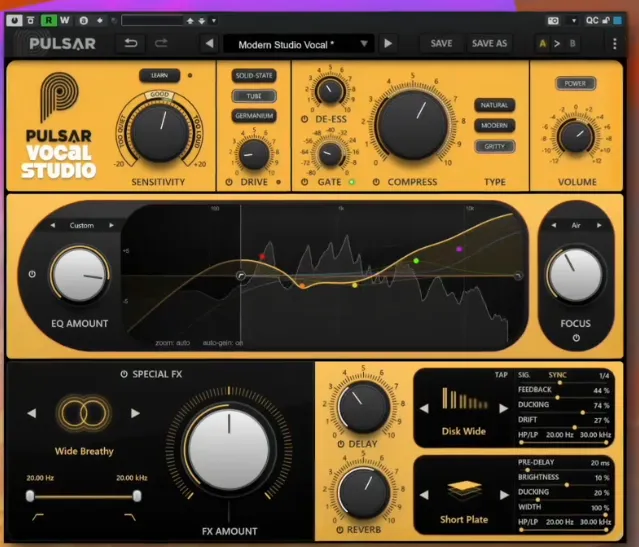Toggle the DELAY power switch
The width and height of the screenshot is (639, 547).
point(341,444)
